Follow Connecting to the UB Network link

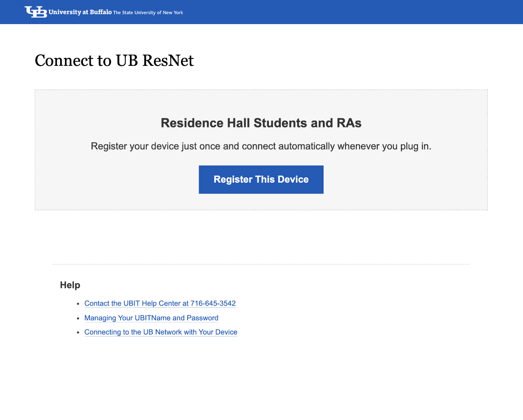161,332
